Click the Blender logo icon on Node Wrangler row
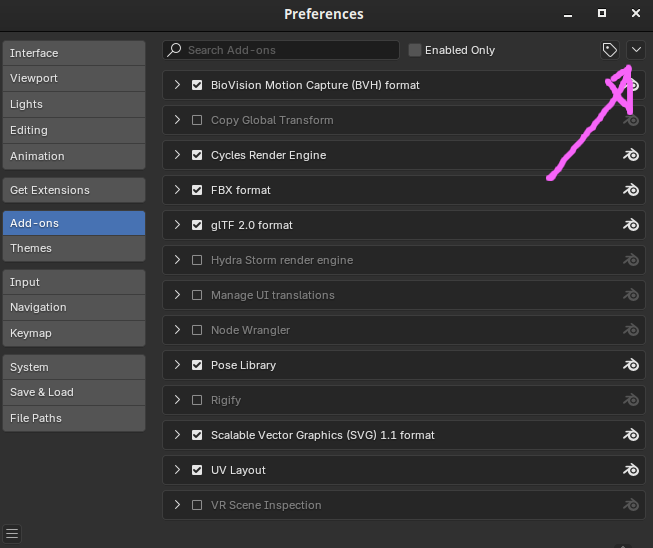Image resolution: width=653 pixels, height=548 pixels. (631, 330)
